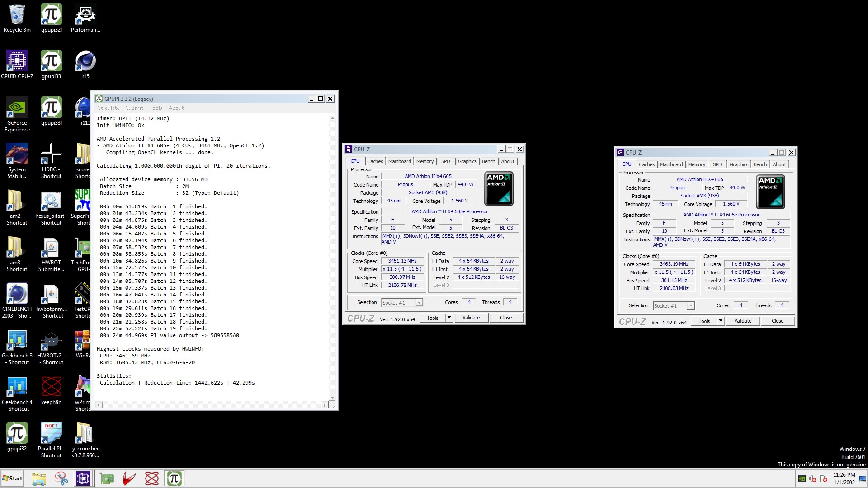Open Calculate menu in GPUPI
The width and height of the screenshot is (868, 488).
pyautogui.click(x=108, y=108)
